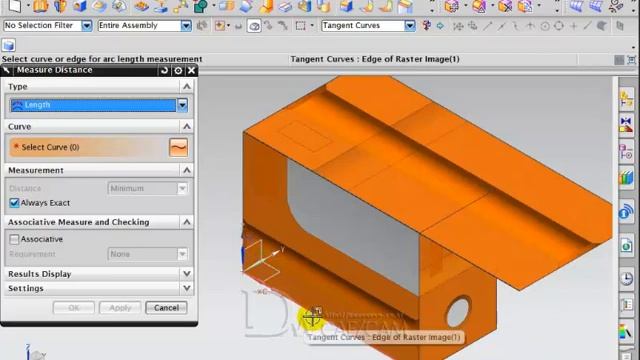The width and height of the screenshot is (640, 360).
Task: Click the Apply button
Action: (x=120, y=308)
